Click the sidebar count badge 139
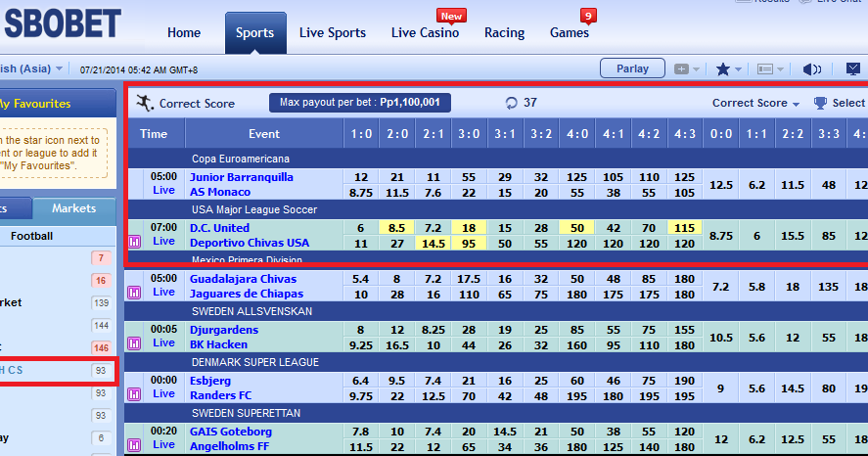This screenshot has height=456, width=868. (x=101, y=302)
